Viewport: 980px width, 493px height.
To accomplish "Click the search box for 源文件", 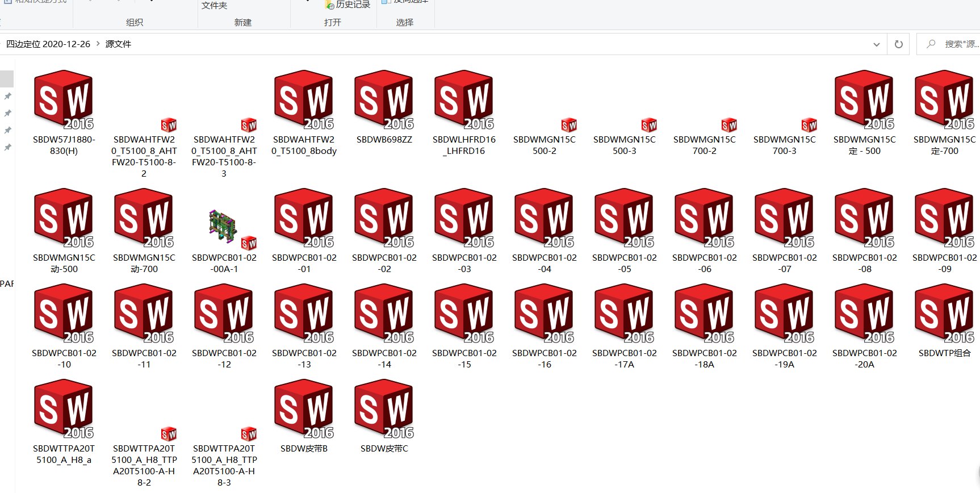I will [x=948, y=44].
